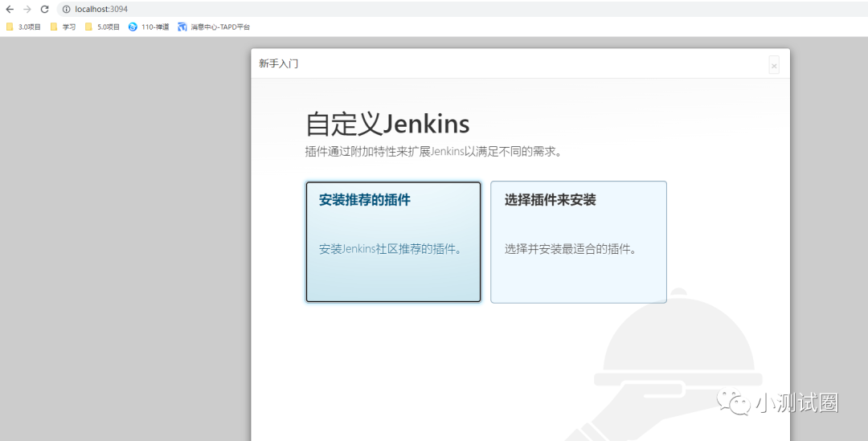Choose 选择插件来安装 option
868x441 pixels.
coord(579,242)
